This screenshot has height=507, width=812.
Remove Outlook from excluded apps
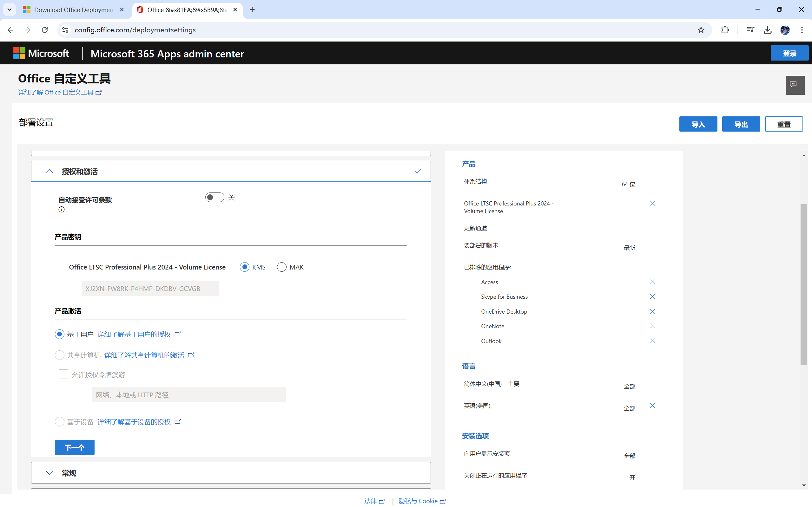pos(653,341)
